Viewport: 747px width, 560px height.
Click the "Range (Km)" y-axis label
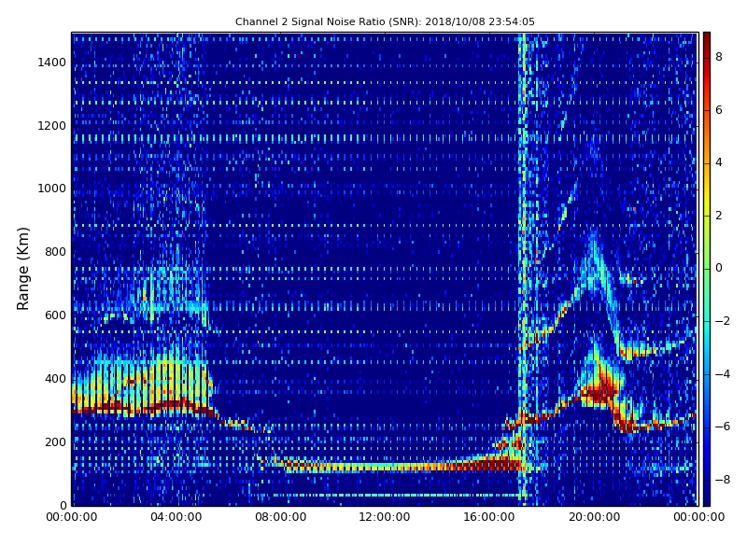22,269
